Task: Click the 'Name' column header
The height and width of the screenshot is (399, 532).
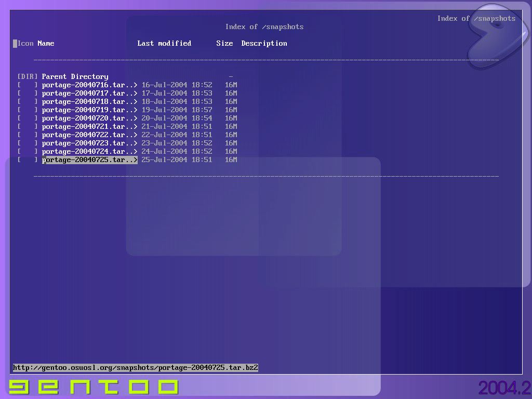Action: click(46, 44)
